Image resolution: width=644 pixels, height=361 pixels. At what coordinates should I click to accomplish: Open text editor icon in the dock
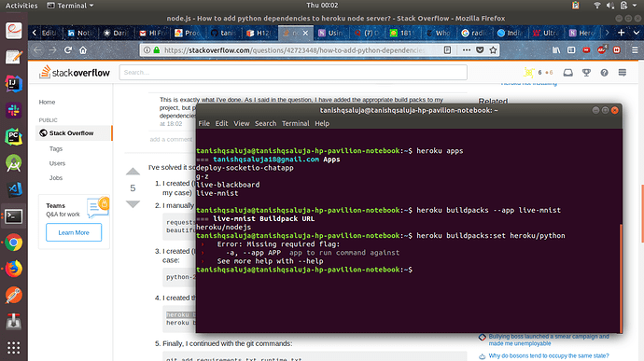tap(14, 57)
